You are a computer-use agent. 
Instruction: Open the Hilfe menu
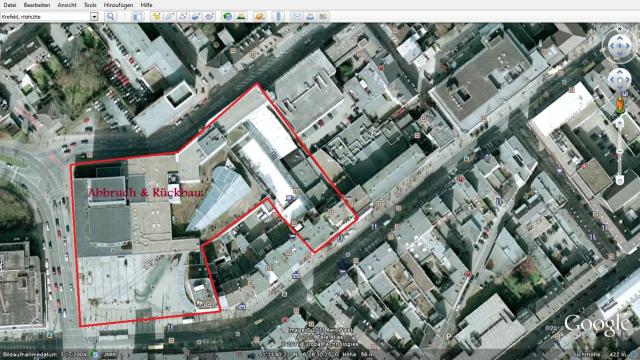[146, 5]
